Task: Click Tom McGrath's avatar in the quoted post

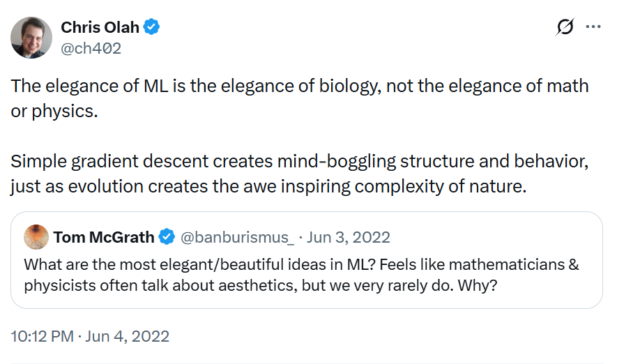Action: (36, 237)
